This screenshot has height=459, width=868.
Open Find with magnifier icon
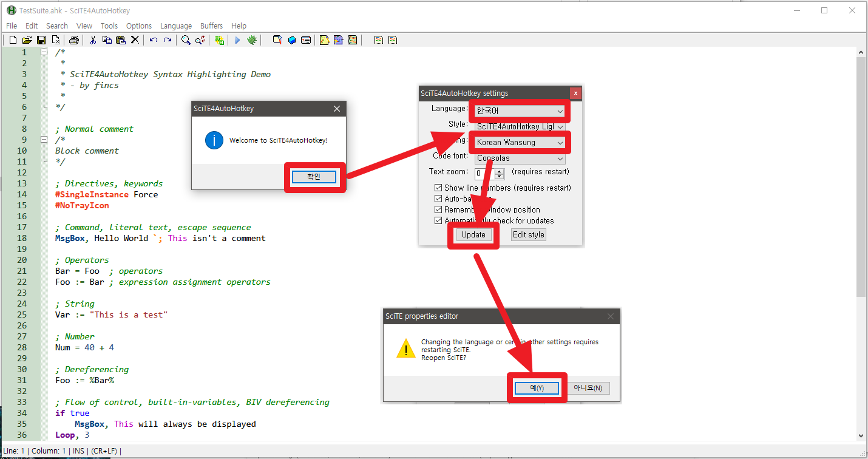pyautogui.click(x=186, y=40)
